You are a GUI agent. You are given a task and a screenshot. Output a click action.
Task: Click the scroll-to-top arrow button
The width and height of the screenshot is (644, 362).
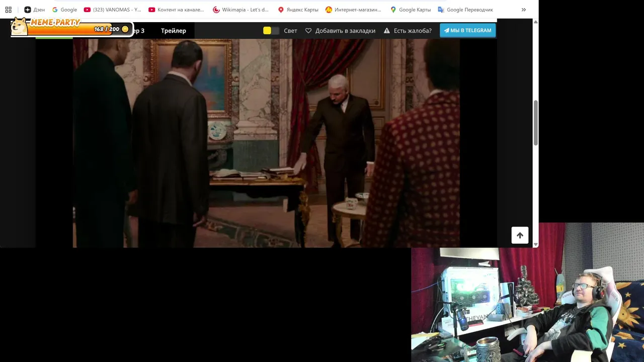click(x=520, y=235)
